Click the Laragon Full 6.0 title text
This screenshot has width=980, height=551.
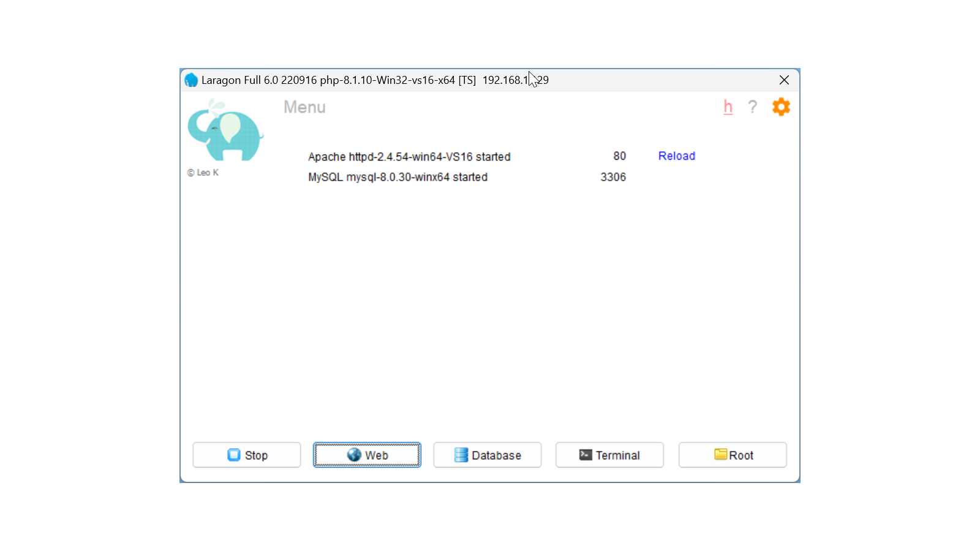point(375,80)
